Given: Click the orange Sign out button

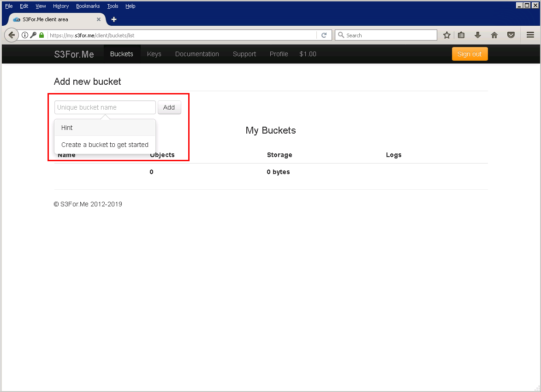Looking at the screenshot, I should tap(470, 54).
